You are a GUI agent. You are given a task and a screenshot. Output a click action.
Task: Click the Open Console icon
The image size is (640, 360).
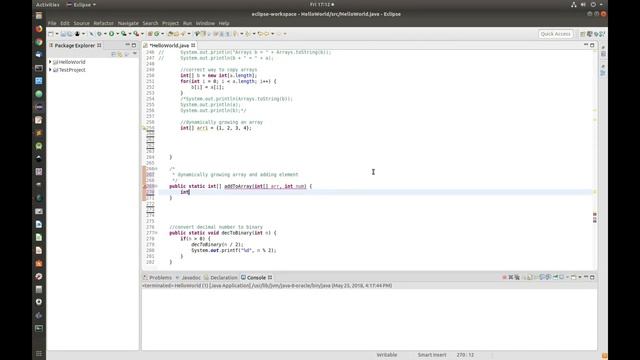[x=573, y=277]
